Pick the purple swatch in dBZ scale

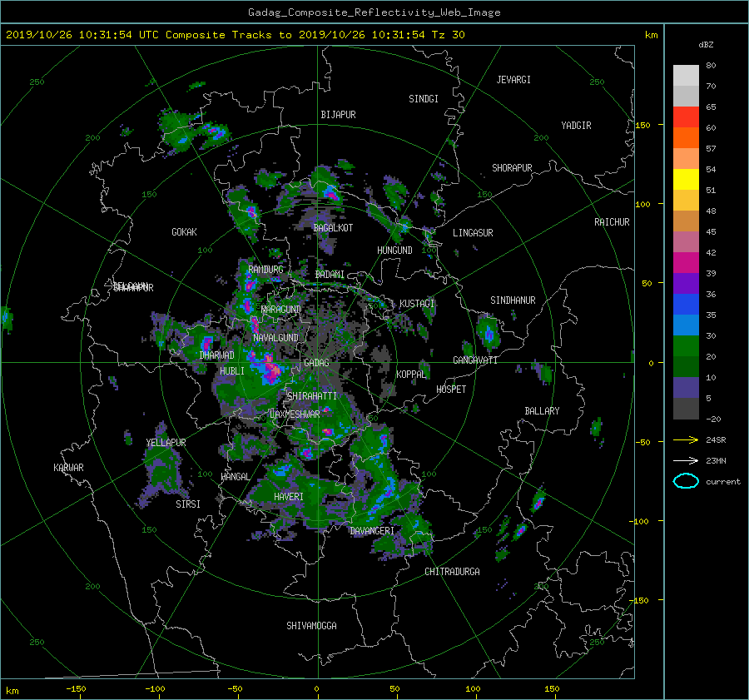pyautogui.click(x=686, y=284)
